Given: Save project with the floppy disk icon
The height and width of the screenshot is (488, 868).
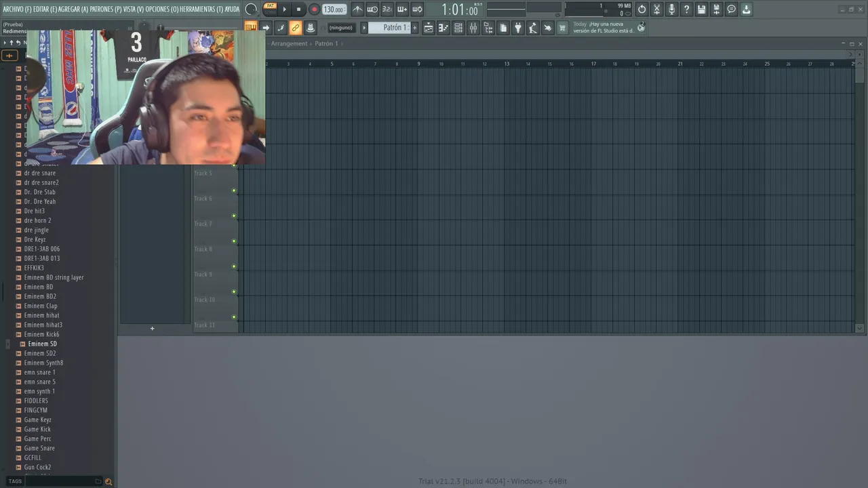Looking at the screenshot, I should 702,9.
